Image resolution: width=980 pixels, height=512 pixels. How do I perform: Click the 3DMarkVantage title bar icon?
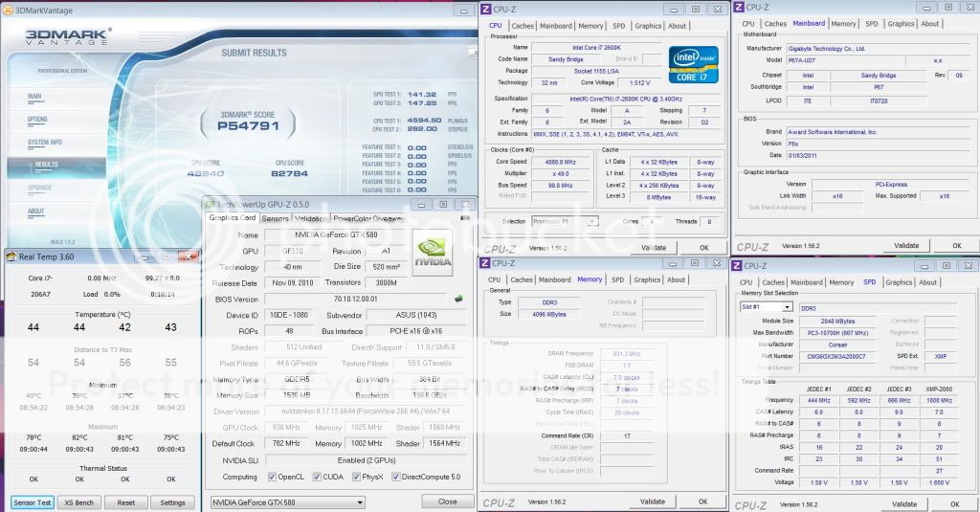point(8,10)
